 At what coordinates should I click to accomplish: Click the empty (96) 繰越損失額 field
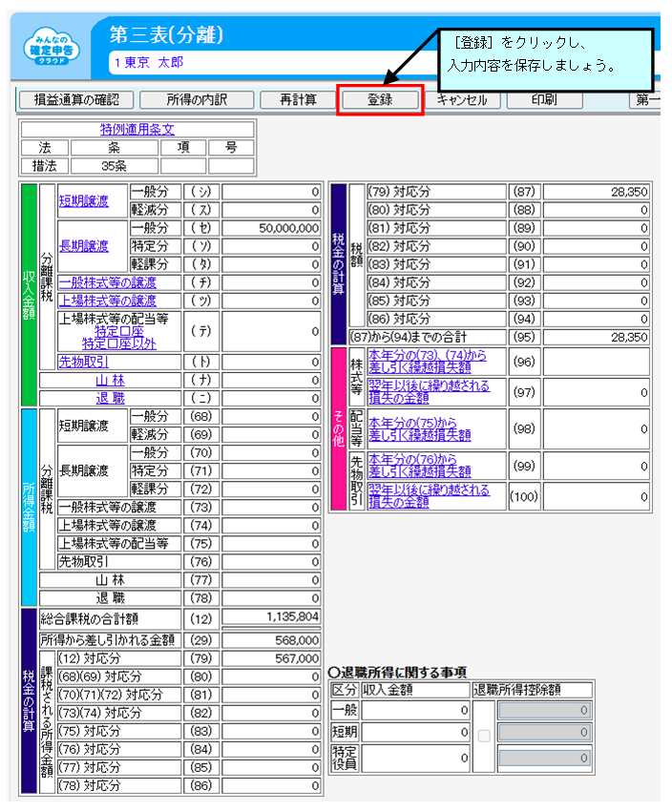pos(596,362)
